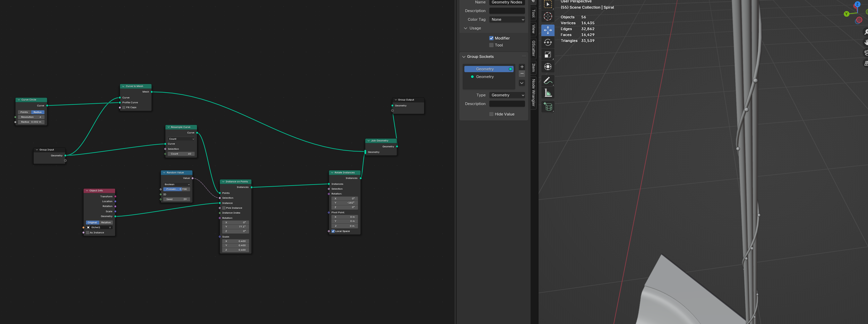Select the 3D Cursor tool
The width and height of the screenshot is (868, 324).
pos(548,16)
